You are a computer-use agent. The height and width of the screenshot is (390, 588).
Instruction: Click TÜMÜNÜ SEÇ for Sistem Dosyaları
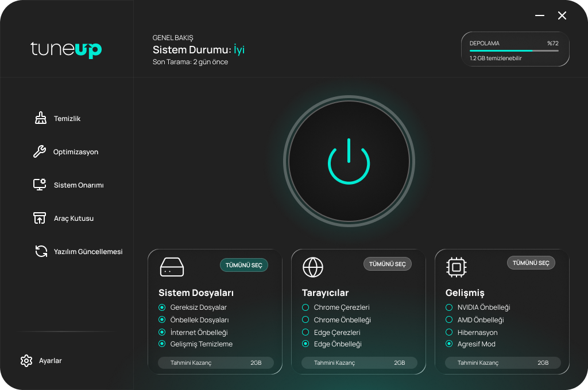pyautogui.click(x=244, y=265)
